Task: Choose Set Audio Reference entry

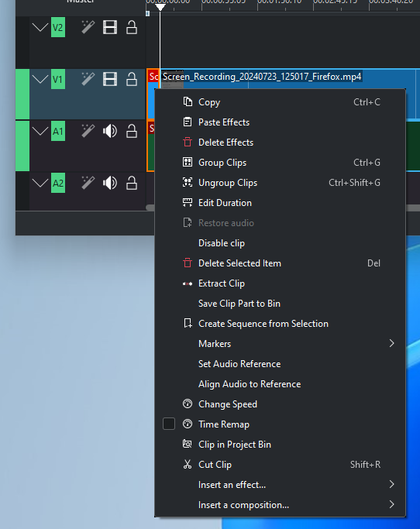Action: (x=281, y=364)
